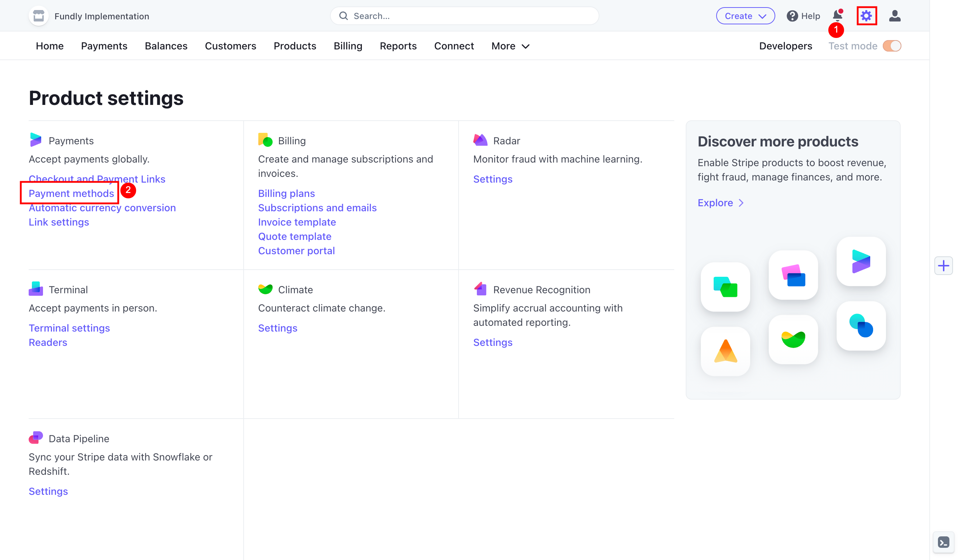This screenshot has height=560, width=958.
Task: Open Terminal settings link
Action: [x=69, y=328]
